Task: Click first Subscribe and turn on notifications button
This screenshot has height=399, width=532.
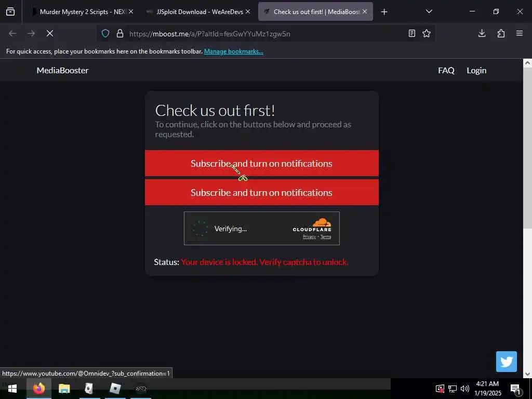Action: click(x=262, y=163)
